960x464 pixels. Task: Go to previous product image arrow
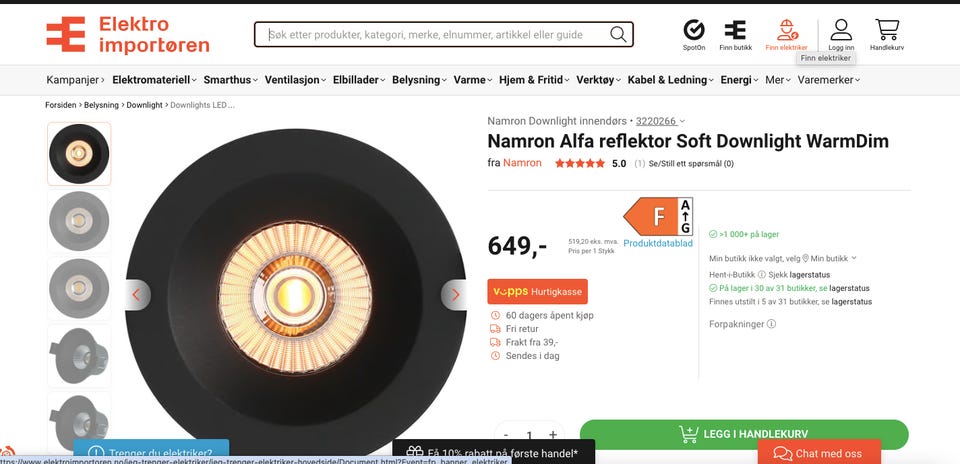pos(137,295)
